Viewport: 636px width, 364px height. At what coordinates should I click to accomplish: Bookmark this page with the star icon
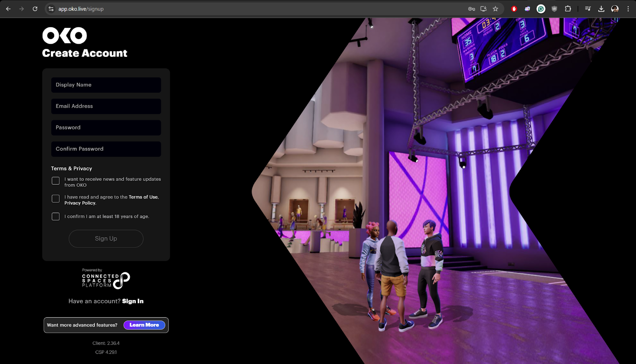pyautogui.click(x=495, y=9)
